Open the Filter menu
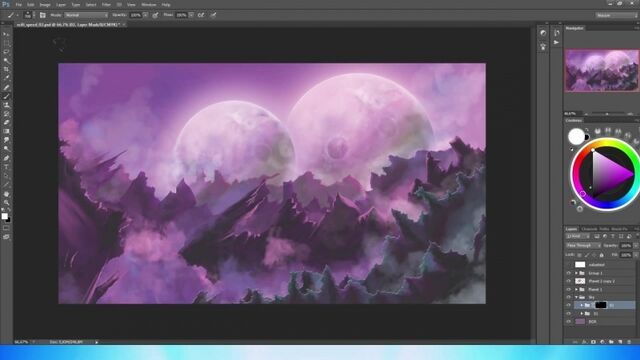 (x=106, y=4)
